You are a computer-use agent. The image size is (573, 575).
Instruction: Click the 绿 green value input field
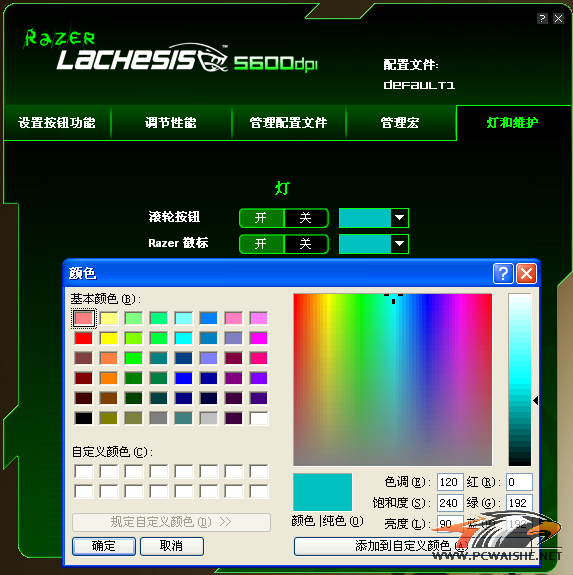[519, 503]
